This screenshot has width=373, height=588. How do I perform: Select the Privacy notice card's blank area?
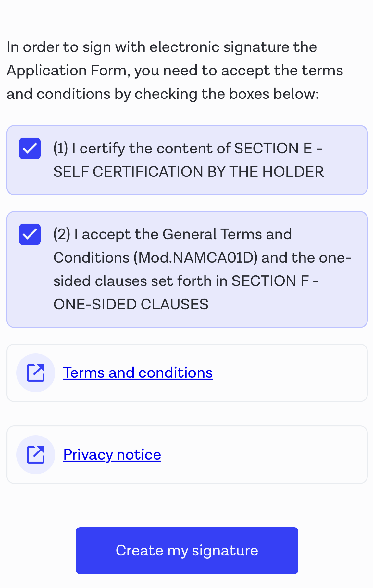click(x=263, y=455)
